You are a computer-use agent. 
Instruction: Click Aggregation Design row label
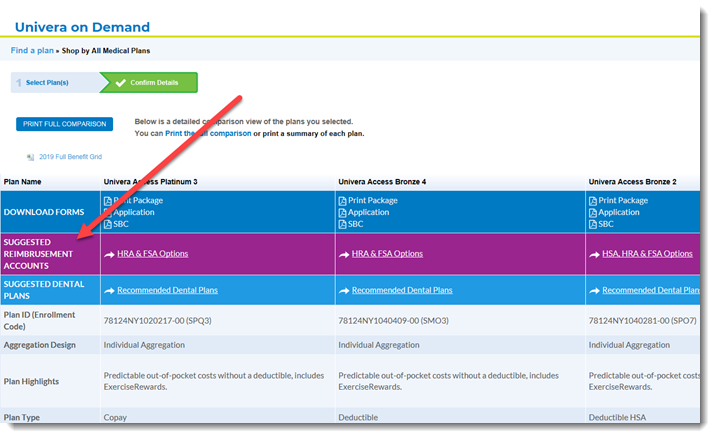(x=40, y=345)
